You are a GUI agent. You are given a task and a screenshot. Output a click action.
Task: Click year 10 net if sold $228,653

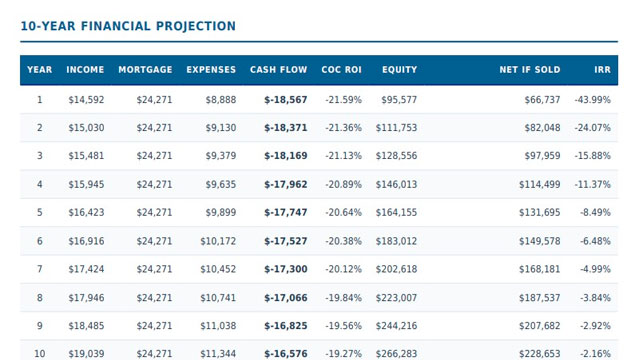point(539,354)
